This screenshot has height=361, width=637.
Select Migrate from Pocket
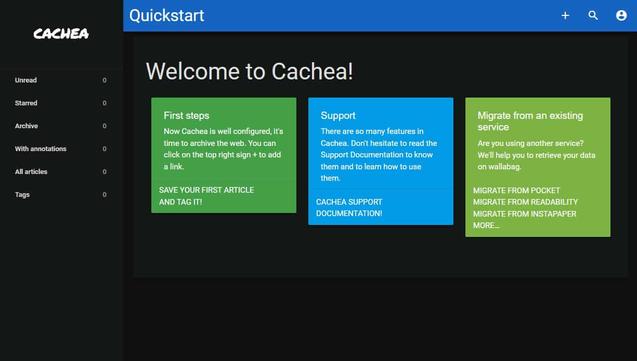coord(516,190)
